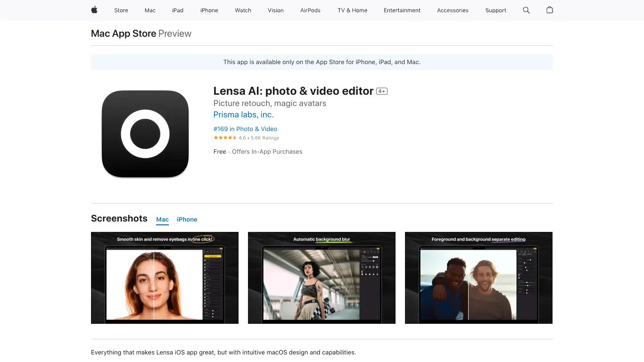This screenshot has width=644, height=362.
Task: Open the automatic background blur screenshot
Action: (322, 278)
